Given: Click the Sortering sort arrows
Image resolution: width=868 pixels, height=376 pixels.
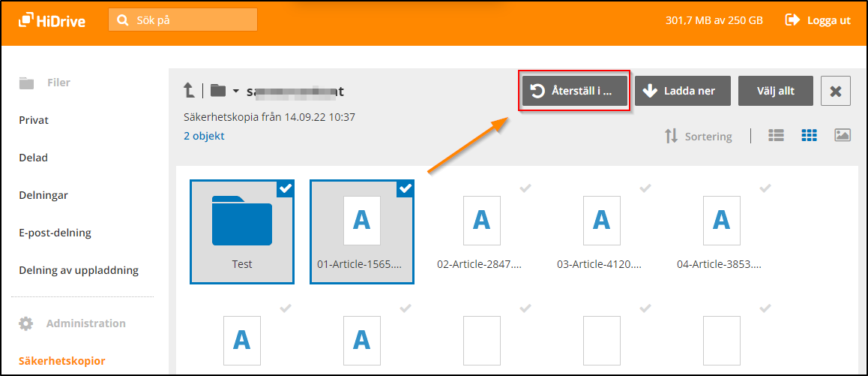Looking at the screenshot, I should [x=671, y=137].
